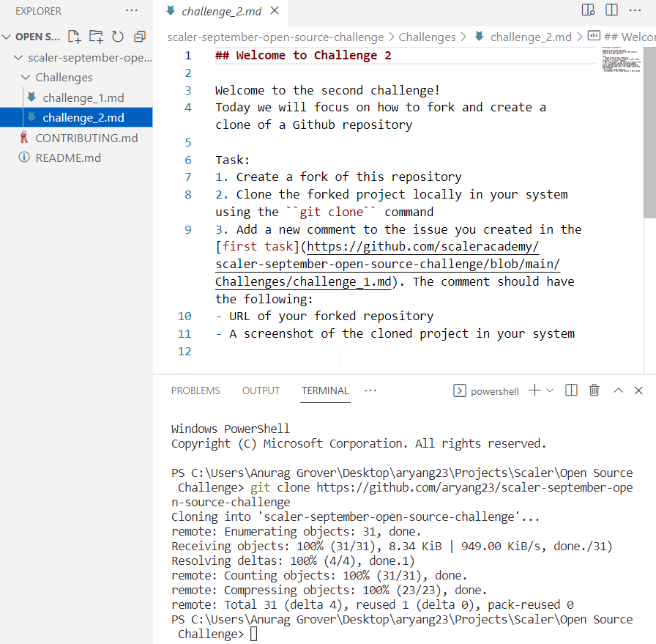
Task: Collapse all folders in the Explorer
Action: pyautogui.click(x=139, y=36)
